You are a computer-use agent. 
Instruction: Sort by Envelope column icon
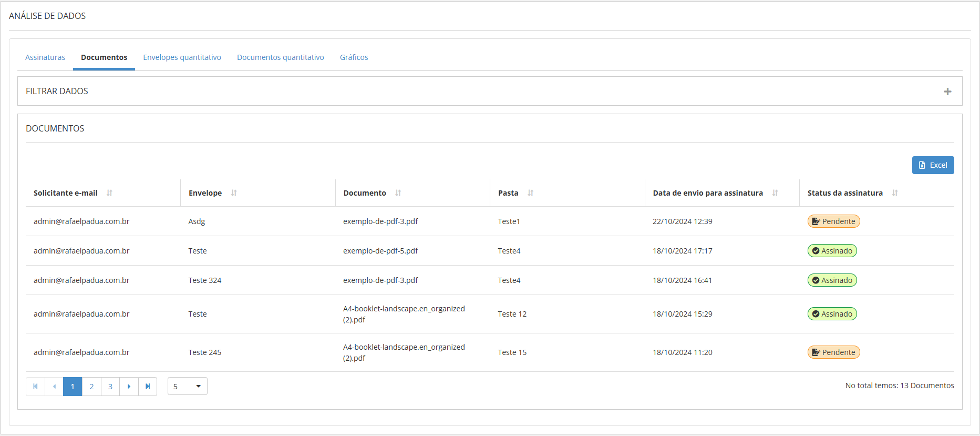pyautogui.click(x=234, y=193)
